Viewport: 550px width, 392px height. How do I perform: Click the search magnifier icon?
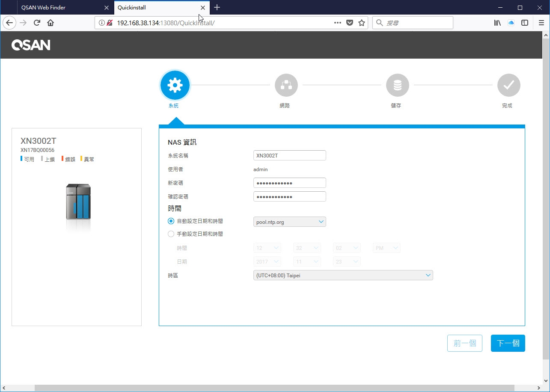click(x=380, y=23)
